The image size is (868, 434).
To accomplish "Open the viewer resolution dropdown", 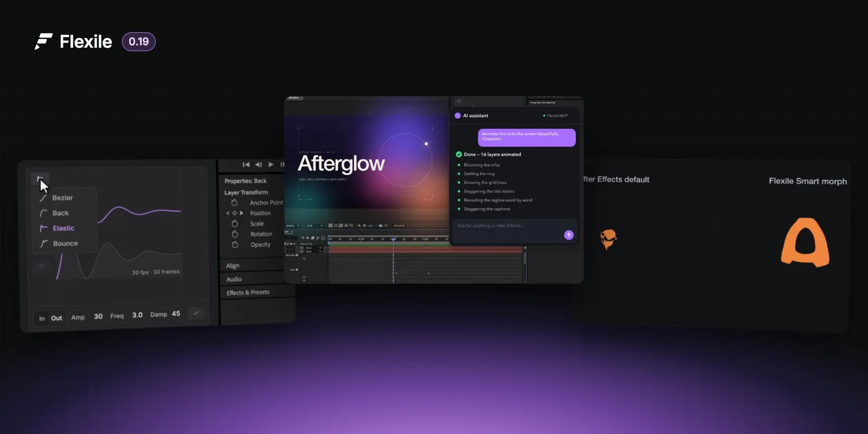I will (314, 226).
